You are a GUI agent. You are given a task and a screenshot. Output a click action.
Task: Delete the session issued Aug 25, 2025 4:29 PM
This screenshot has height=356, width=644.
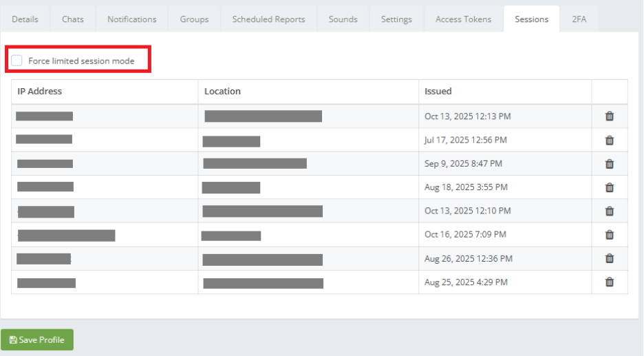point(609,282)
